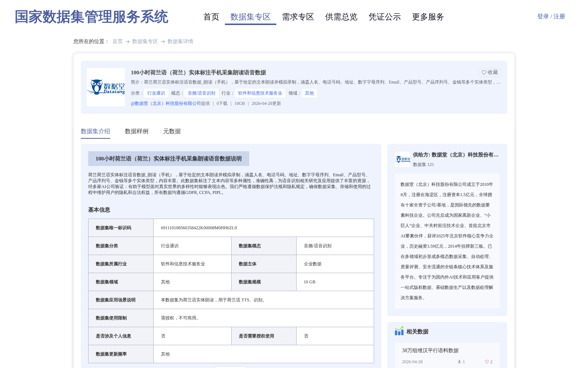Open related dataset 38万组维汉平行语料数据
The width and height of the screenshot is (588, 368).
pyautogui.click(x=430, y=350)
